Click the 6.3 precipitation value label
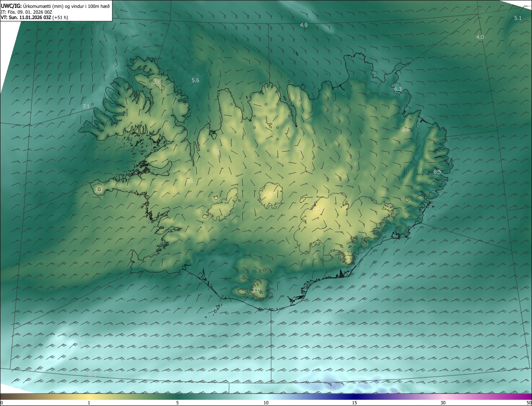Screen dimensions: 532x406 tap(398, 89)
